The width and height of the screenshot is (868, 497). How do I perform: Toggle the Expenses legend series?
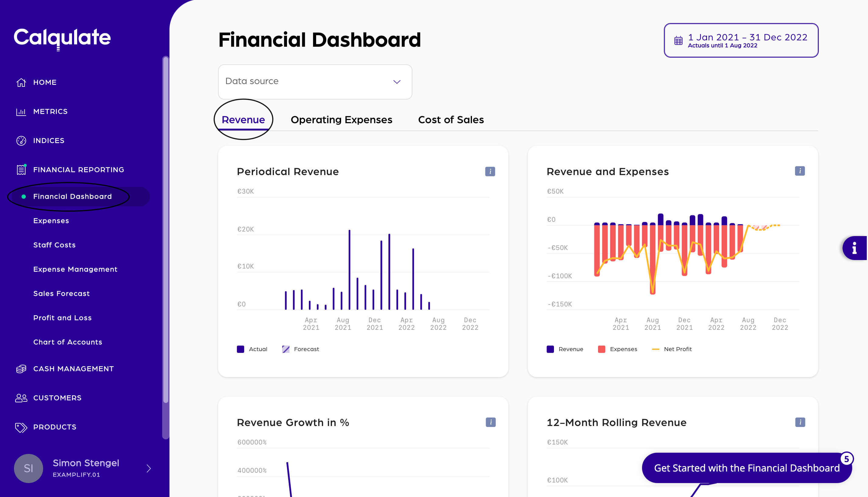617,349
